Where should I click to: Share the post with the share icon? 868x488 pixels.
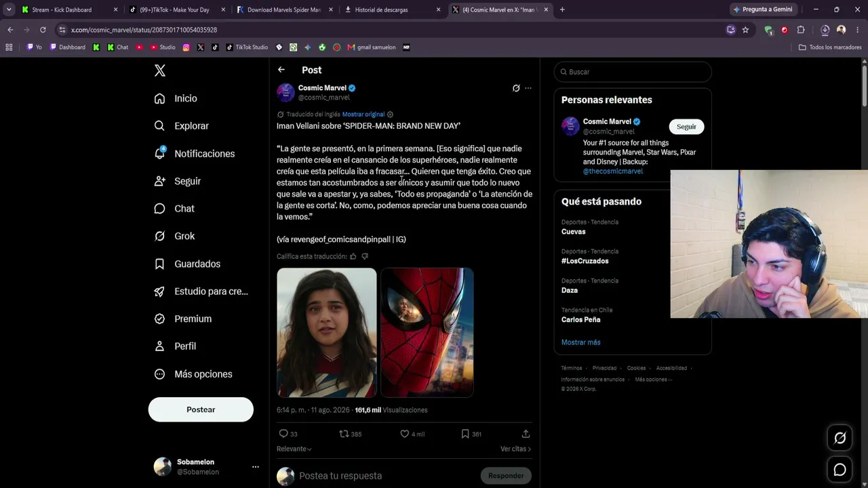(526, 434)
